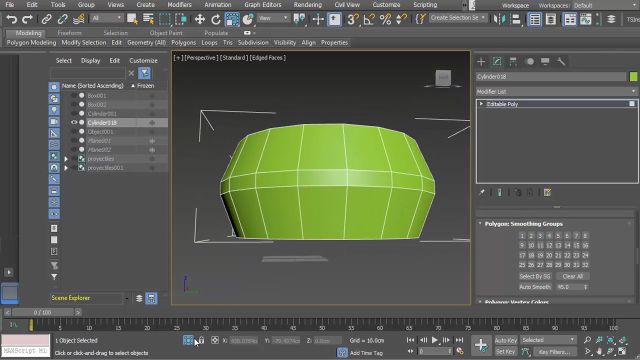Click the green object color swatch
Viewport: 640px width, 360px height.
[x=633, y=76]
